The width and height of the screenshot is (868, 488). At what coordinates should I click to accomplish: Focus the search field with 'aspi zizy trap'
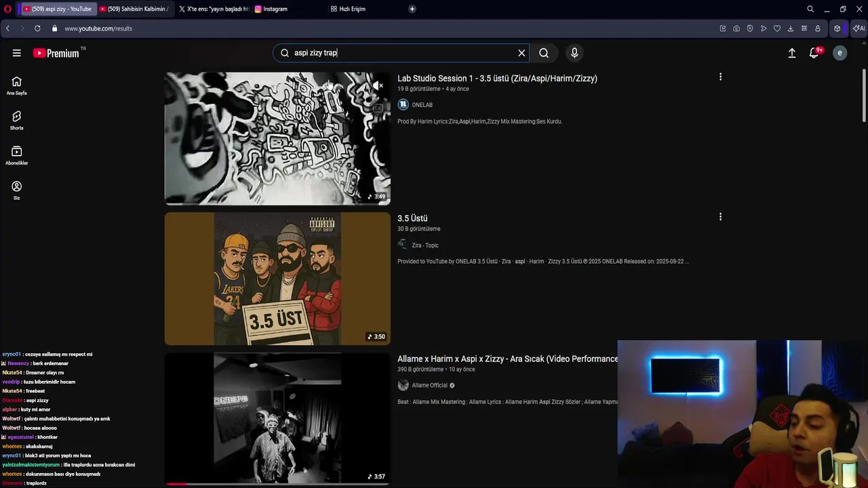(400, 53)
